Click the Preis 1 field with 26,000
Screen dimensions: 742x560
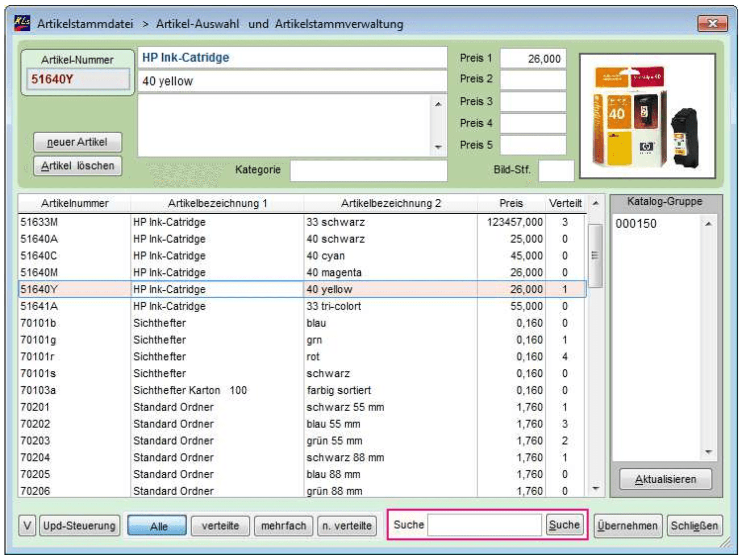click(533, 58)
